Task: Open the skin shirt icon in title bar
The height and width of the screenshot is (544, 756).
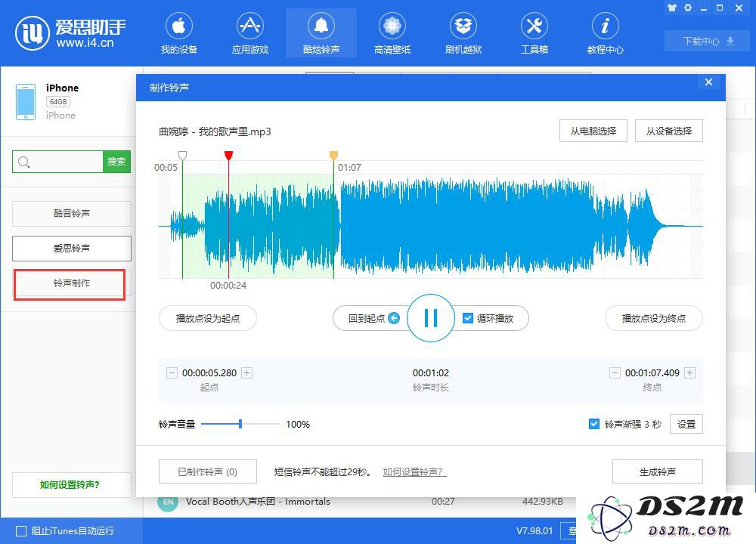Action: [672, 8]
